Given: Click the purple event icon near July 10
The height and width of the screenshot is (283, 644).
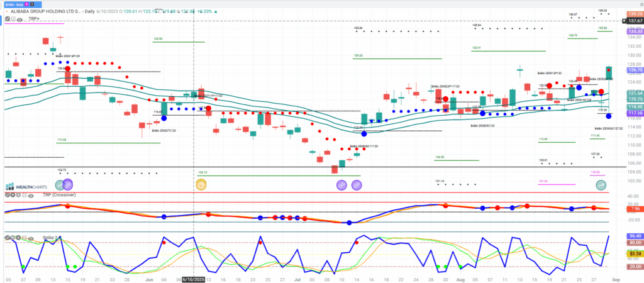Looking at the screenshot, I should click(341, 186).
